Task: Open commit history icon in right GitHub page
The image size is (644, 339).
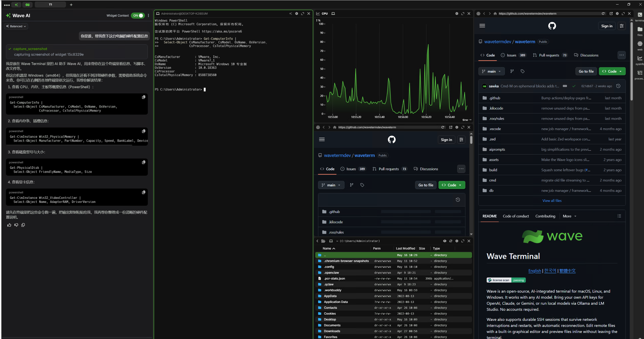Action: [618, 86]
